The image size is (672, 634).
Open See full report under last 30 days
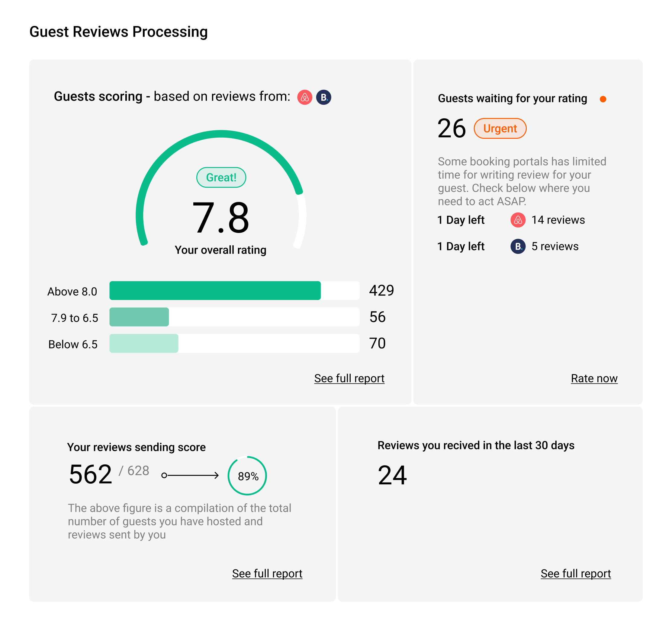coord(575,573)
